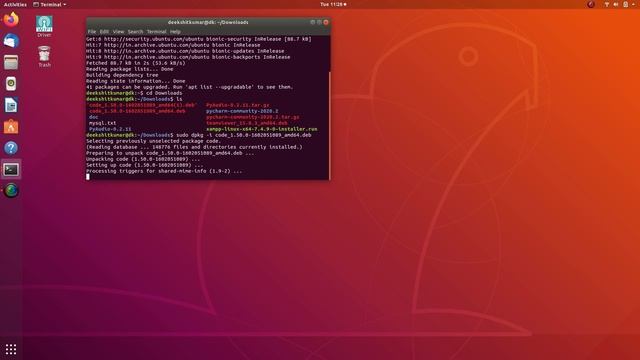640x360 pixels.
Task: Minimize the terminal window
Action: point(313,22)
